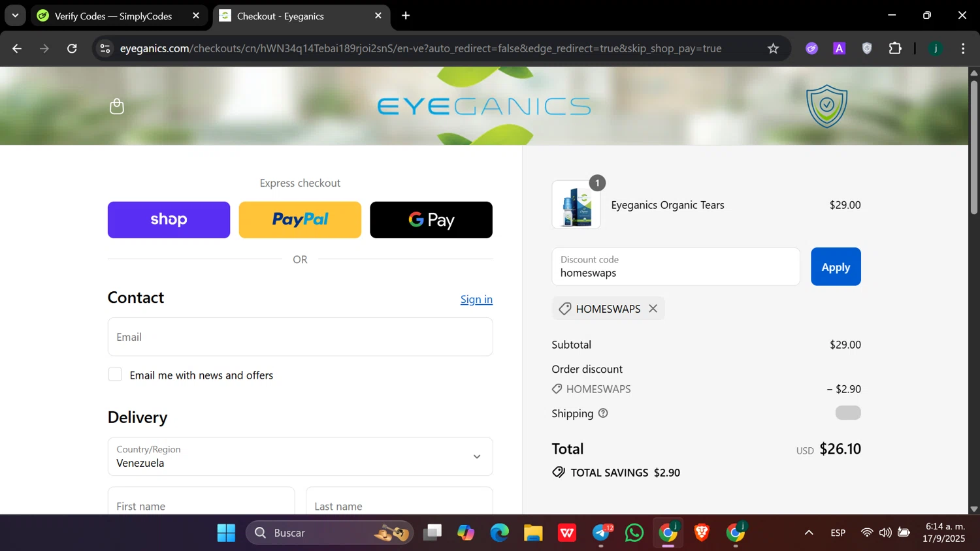This screenshot has height=551, width=980.
Task: Pay with Shop Pay button
Action: coord(169,220)
